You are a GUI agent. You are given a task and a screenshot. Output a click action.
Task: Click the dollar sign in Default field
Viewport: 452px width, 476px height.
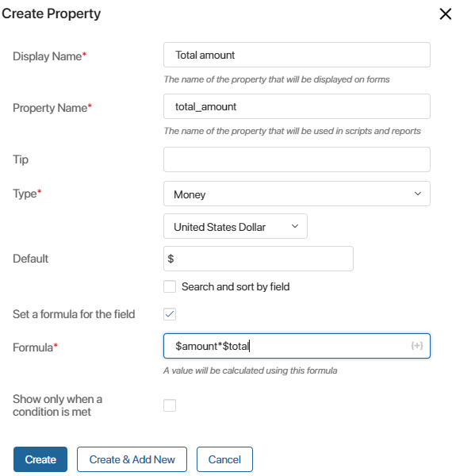tap(170, 259)
